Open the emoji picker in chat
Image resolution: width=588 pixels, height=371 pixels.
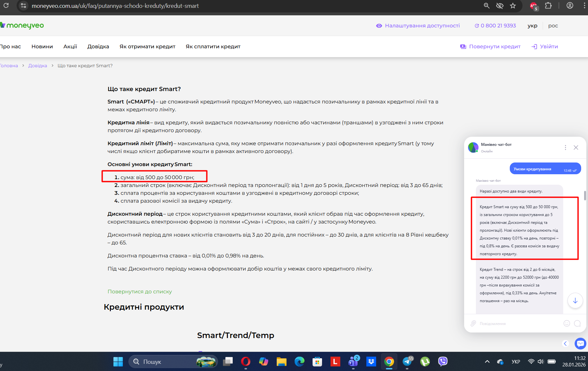click(x=567, y=323)
